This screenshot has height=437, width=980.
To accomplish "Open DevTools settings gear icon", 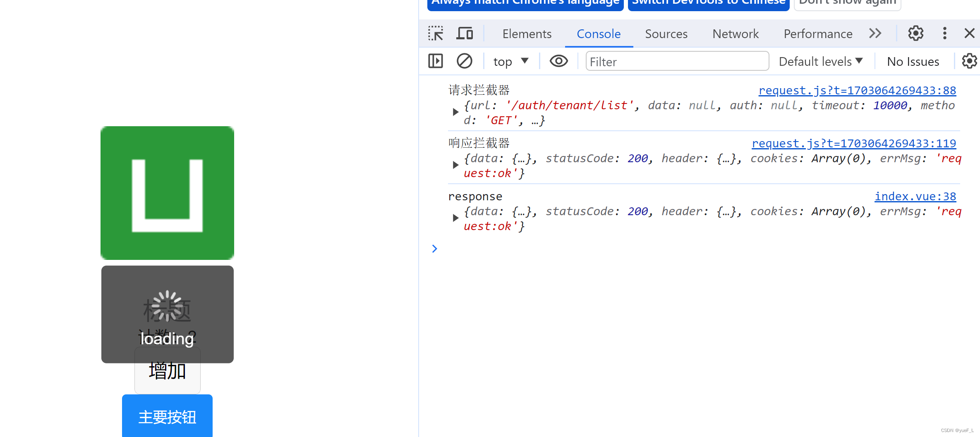I will click(x=915, y=33).
